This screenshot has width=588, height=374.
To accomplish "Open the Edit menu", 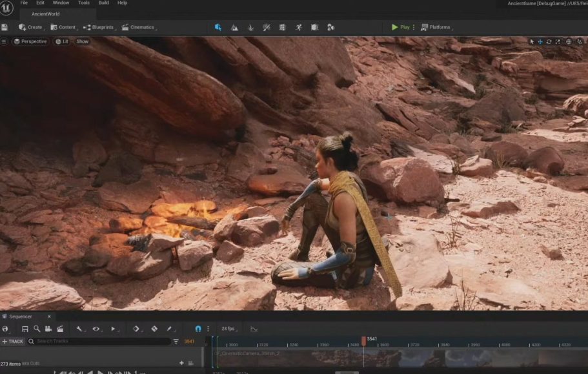I will tap(40, 3).
